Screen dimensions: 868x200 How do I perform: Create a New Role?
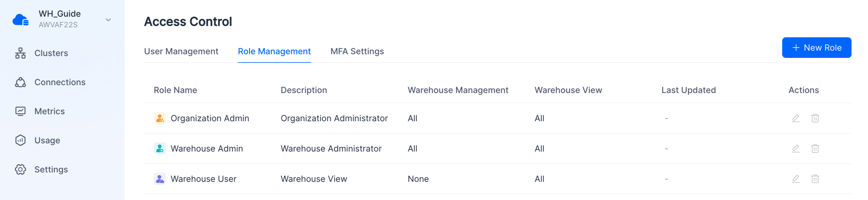pos(816,48)
